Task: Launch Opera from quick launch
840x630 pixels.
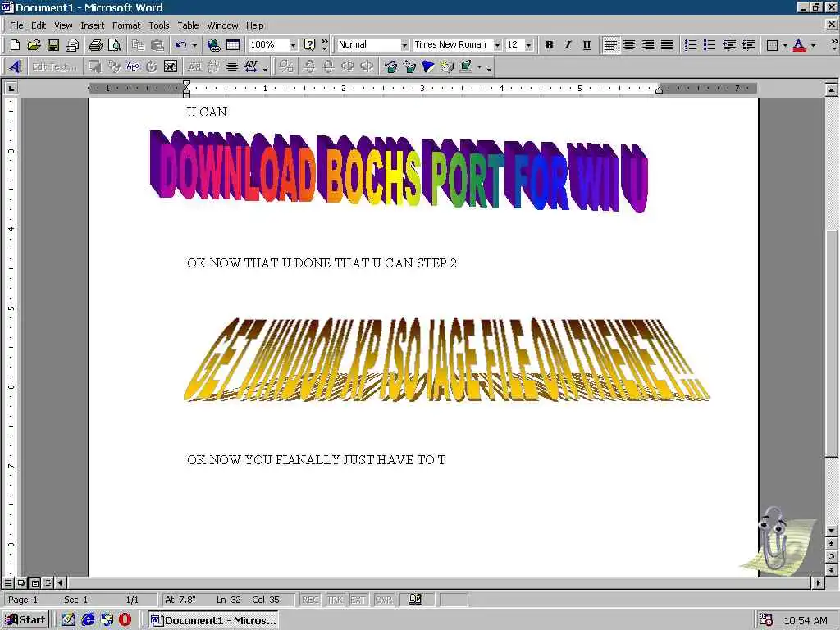Action: click(x=126, y=620)
